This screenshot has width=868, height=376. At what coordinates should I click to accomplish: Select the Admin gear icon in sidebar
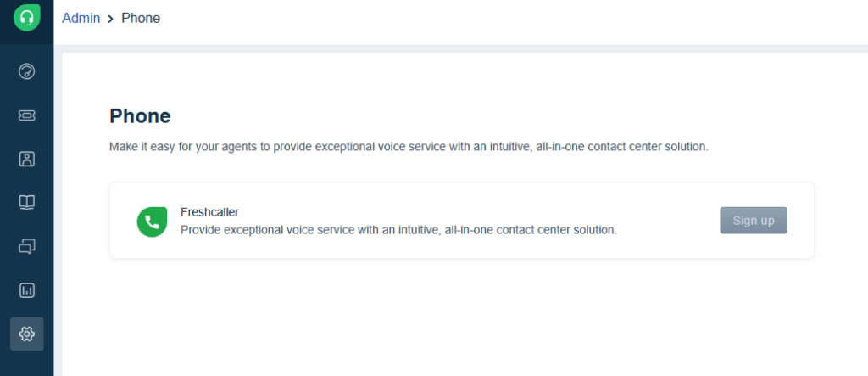pyautogui.click(x=26, y=334)
